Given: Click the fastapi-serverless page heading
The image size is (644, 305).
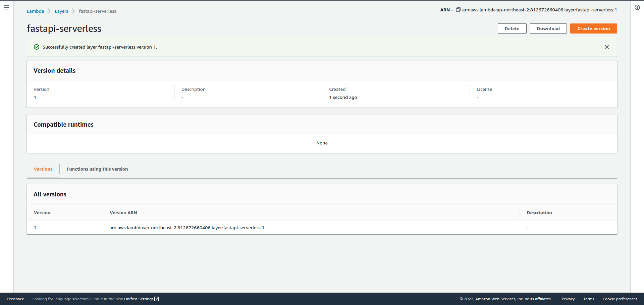Looking at the screenshot, I should click(64, 28).
